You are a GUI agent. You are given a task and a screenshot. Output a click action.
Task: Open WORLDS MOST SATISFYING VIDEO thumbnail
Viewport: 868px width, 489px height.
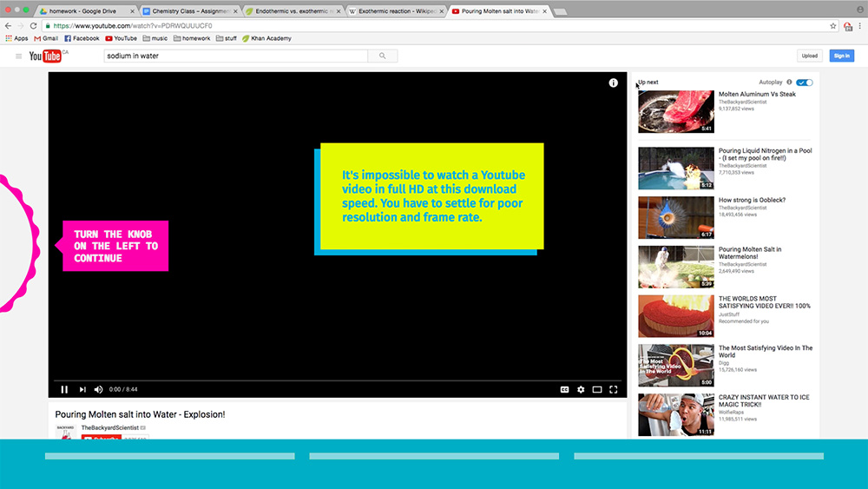(676, 316)
